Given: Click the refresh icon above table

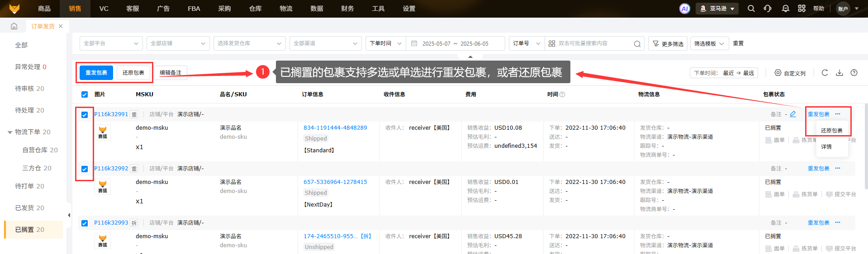Looking at the screenshot, I should [825, 73].
